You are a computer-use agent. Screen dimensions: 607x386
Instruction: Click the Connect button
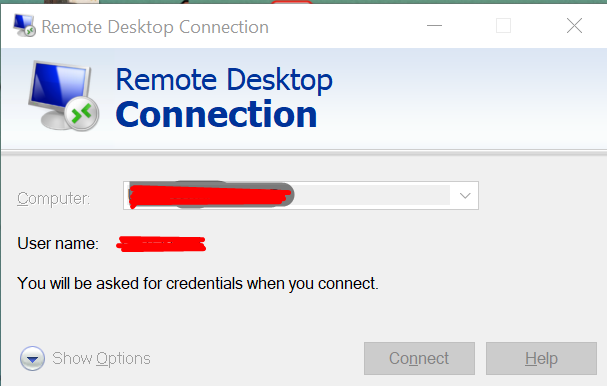click(419, 358)
